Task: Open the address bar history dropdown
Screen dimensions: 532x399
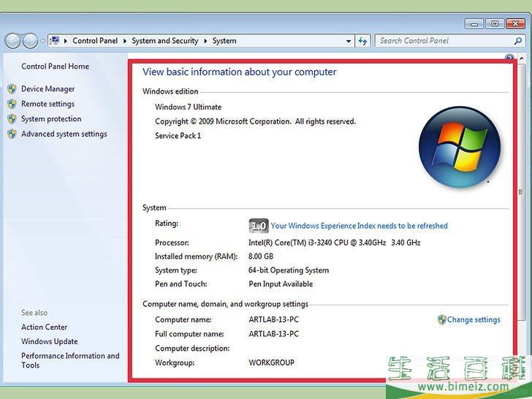Action: [349, 41]
